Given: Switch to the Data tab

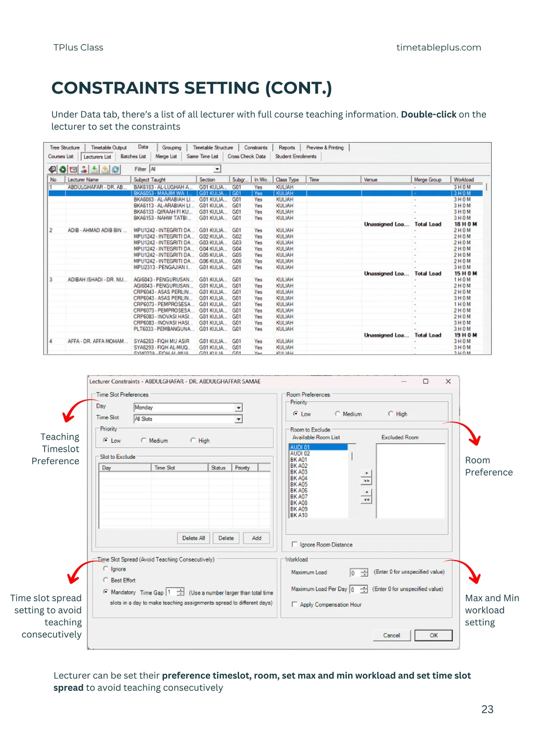Looking at the screenshot, I should [x=143, y=147].
